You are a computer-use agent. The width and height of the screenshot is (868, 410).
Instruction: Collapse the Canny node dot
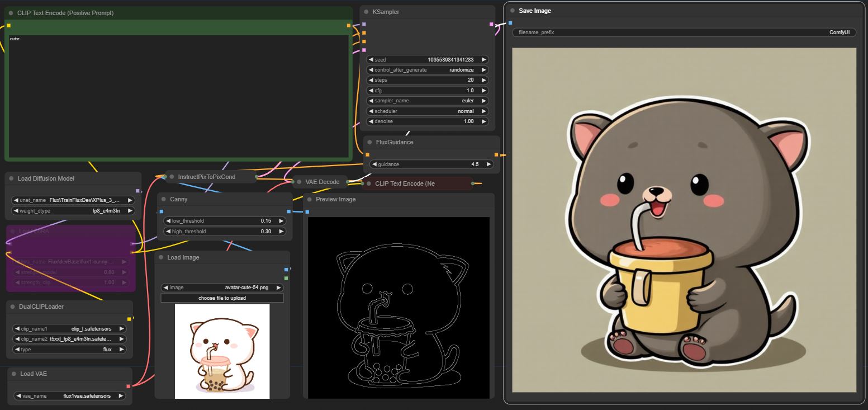(164, 199)
